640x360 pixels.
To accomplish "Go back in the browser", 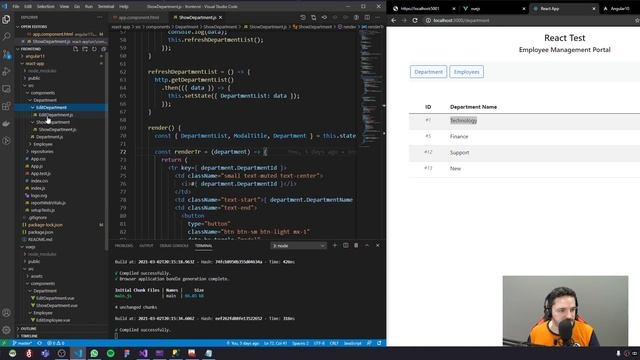I will (x=393, y=20).
